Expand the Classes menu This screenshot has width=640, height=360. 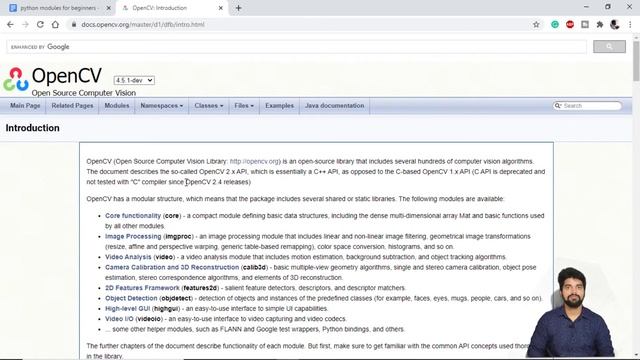(209, 106)
